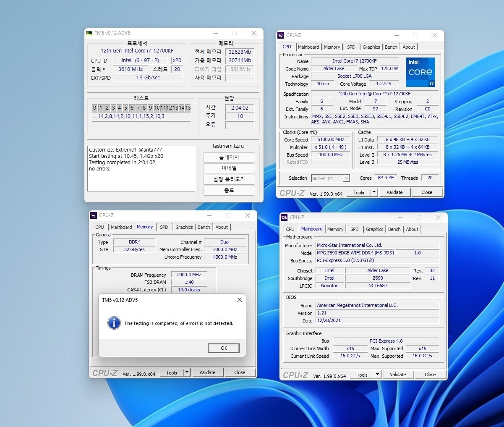The image size is (504, 427).
Task: Select Graphics tab in the Memory window
Action: (184, 227)
